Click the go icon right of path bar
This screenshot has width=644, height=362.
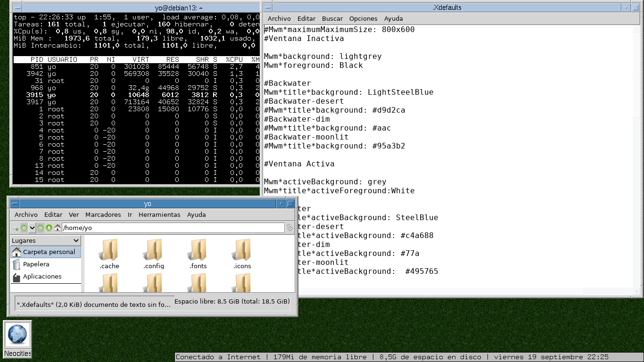pos(290,228)
